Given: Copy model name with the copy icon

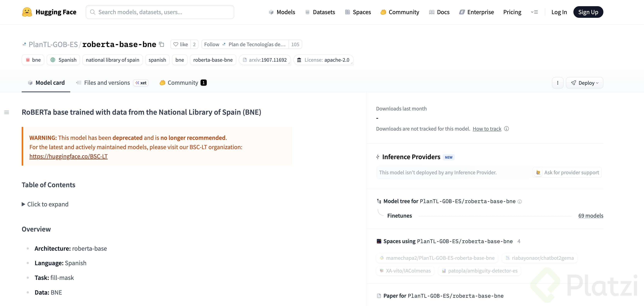Looking at the screenshot, I should 162,44.
